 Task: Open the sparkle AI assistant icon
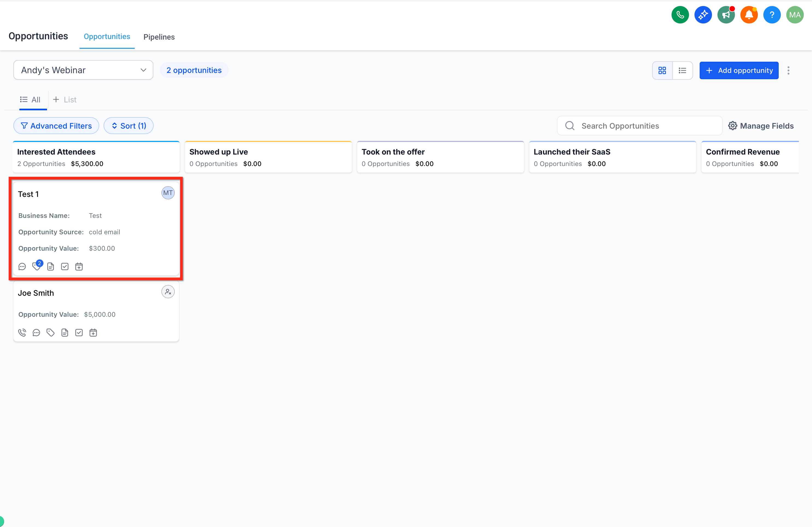point(703,15)
